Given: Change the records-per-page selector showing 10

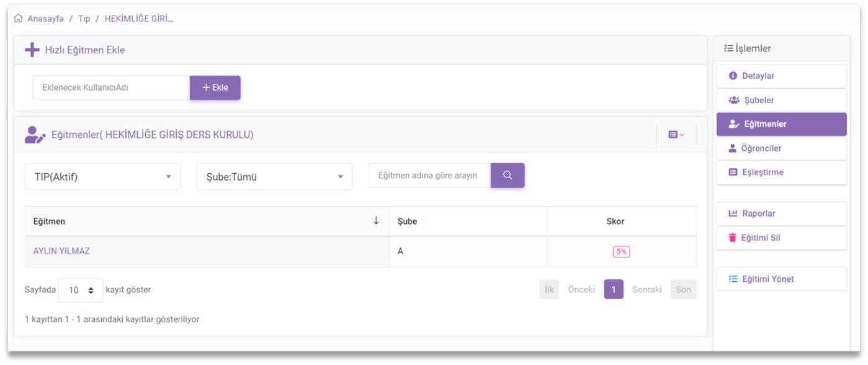Looking at the screenshot, I should [81, 290].
